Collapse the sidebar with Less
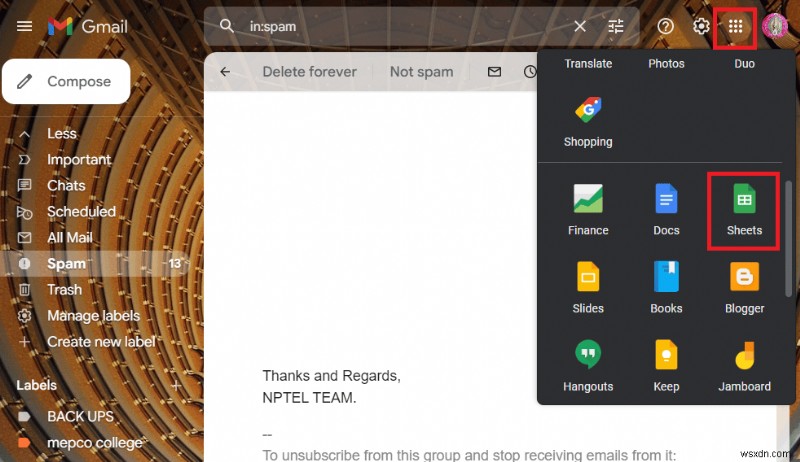 click(61, 134)
